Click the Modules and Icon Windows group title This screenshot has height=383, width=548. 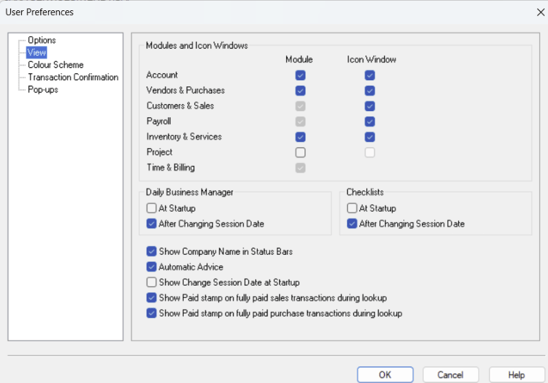(x=197, y=46)
